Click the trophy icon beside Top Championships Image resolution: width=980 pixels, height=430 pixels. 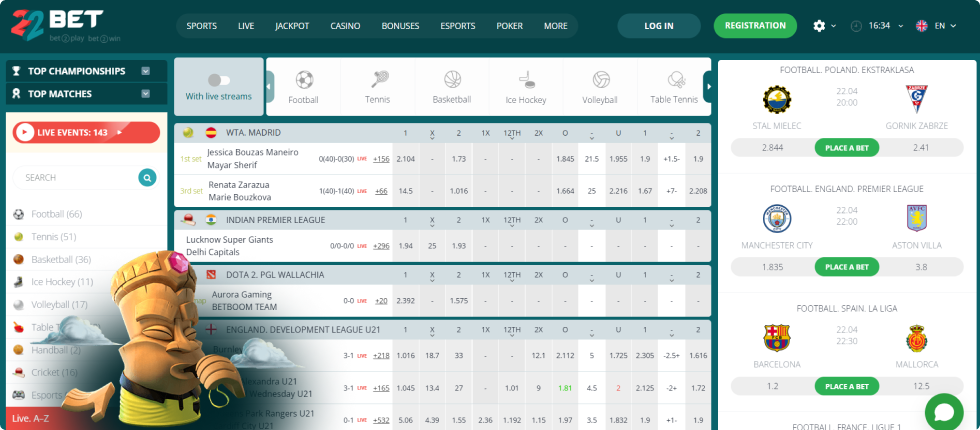pos(16,71)
